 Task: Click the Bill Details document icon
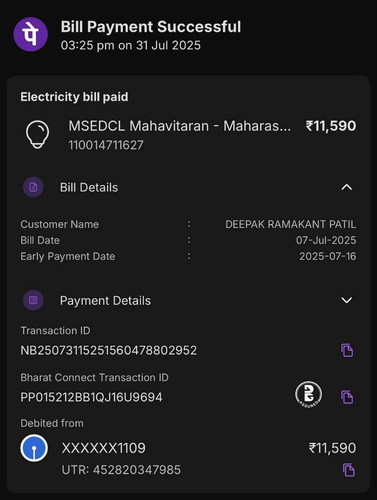33,187
